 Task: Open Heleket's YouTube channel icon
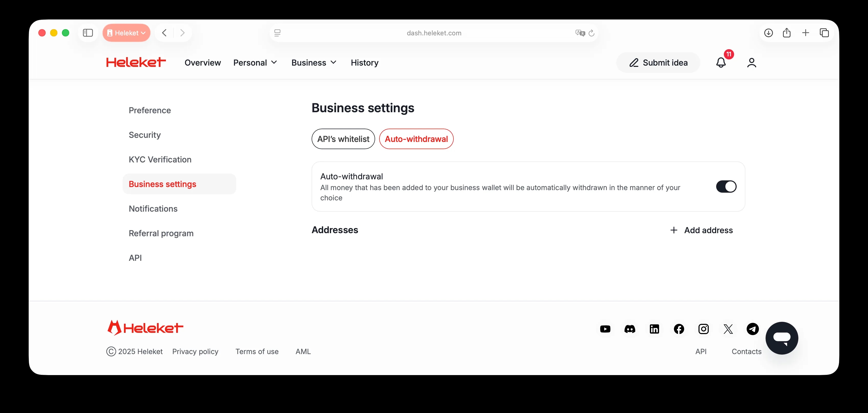click(605, 329)
